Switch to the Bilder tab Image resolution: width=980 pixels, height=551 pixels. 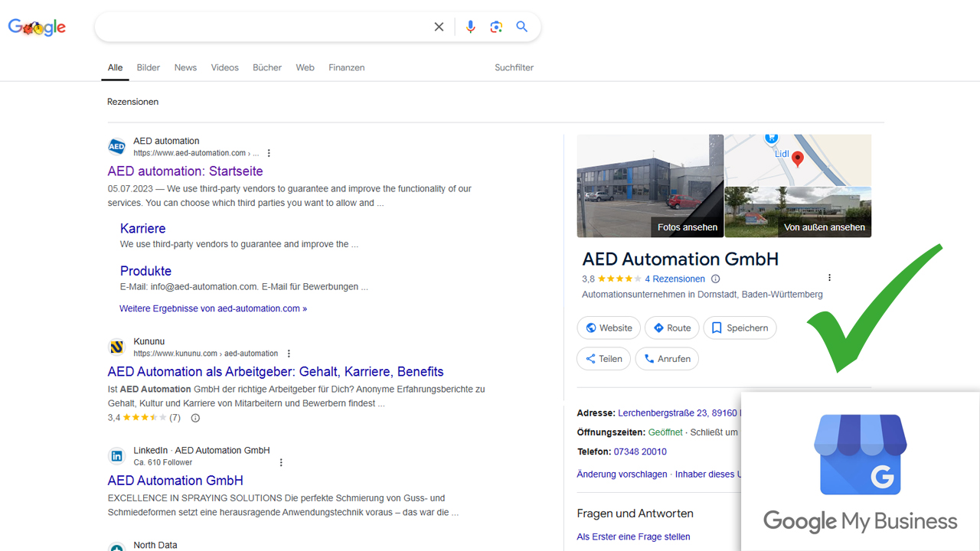(149, 67)
